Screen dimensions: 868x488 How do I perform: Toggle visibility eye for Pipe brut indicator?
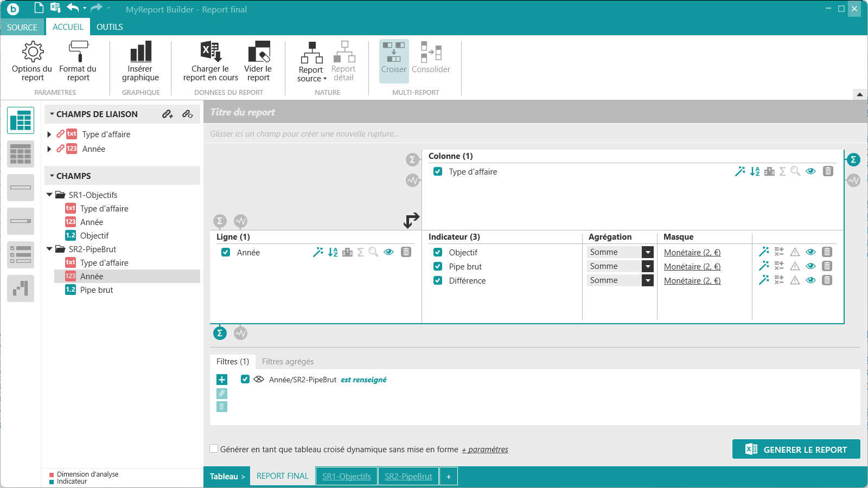810,266
